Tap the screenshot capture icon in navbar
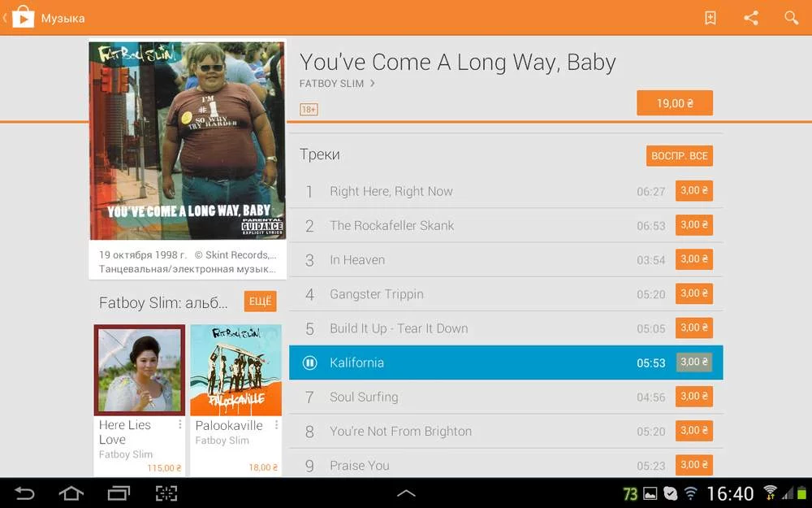The image size is (812, 508). click(x=166, y=493)
